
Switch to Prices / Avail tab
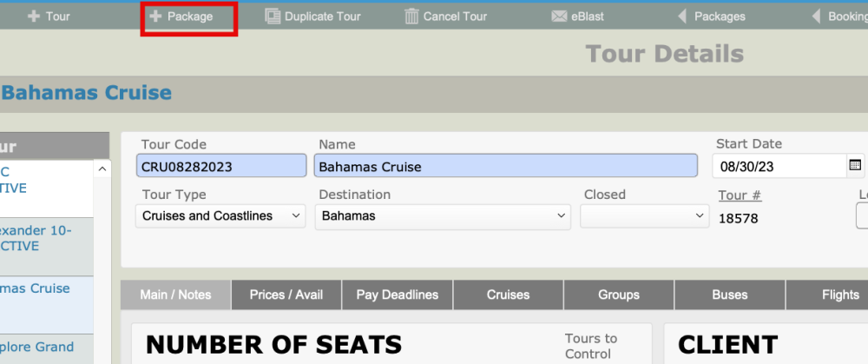(286, 295)
